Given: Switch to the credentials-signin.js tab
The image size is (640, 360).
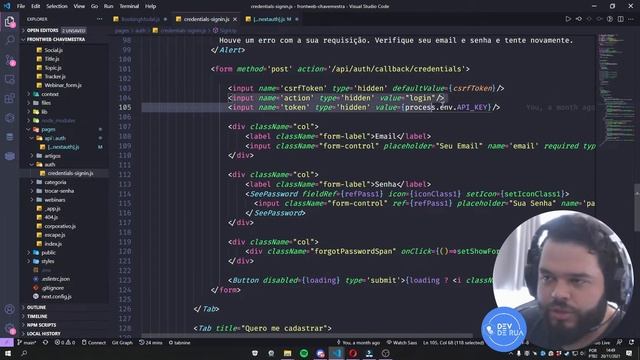Looking at the screenshot, I should tap(206, 19).
